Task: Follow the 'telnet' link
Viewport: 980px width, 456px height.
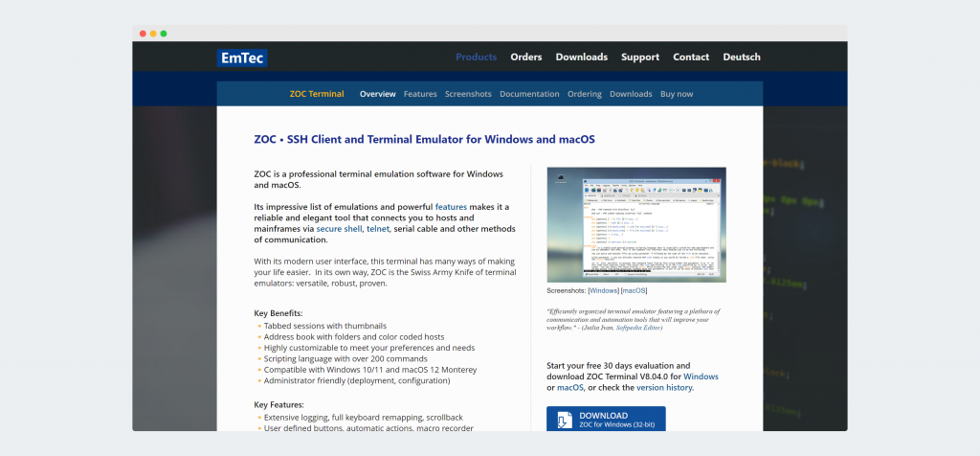Action: (378, 229)
